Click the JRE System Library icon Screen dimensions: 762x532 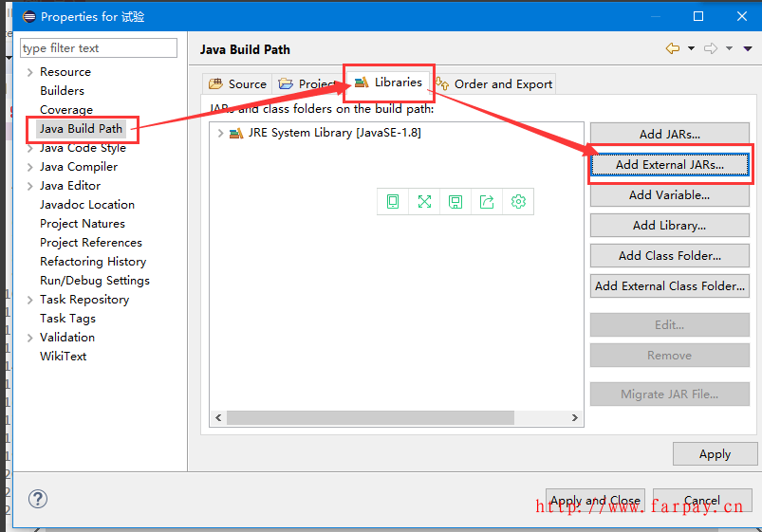pos(236,133)
